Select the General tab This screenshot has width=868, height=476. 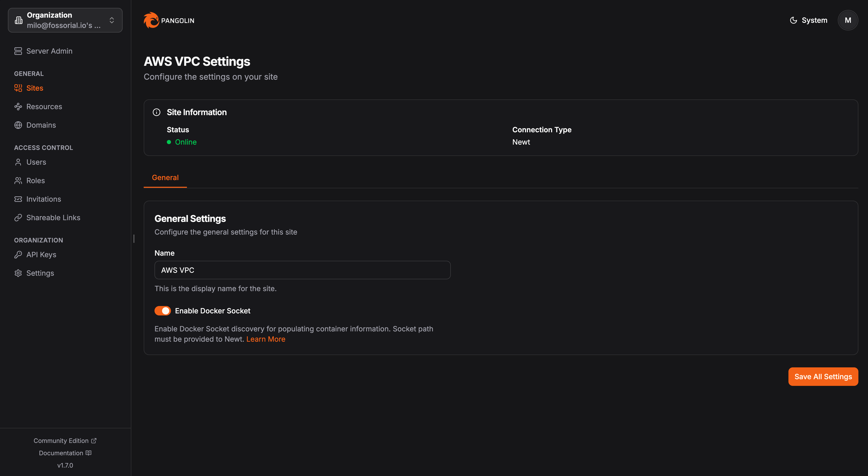[165, 178]
